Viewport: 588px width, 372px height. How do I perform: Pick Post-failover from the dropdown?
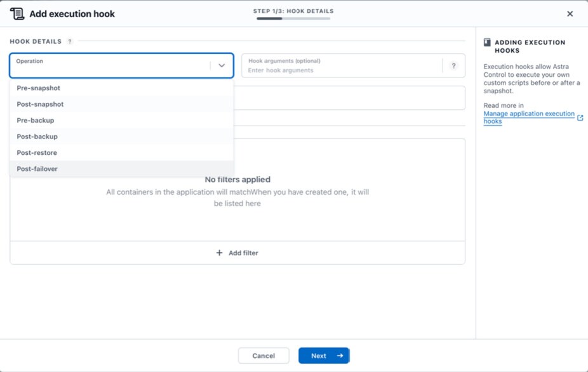37,169
